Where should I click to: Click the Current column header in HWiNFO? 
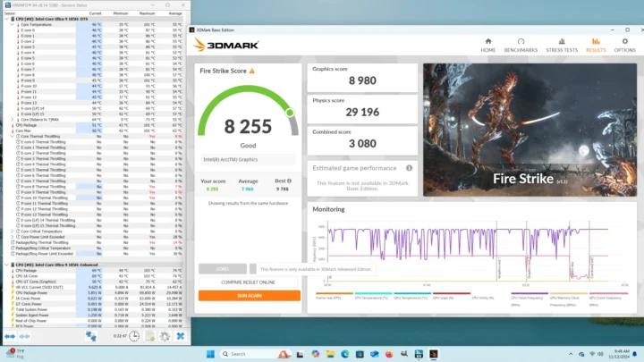(x=96, y=13)
